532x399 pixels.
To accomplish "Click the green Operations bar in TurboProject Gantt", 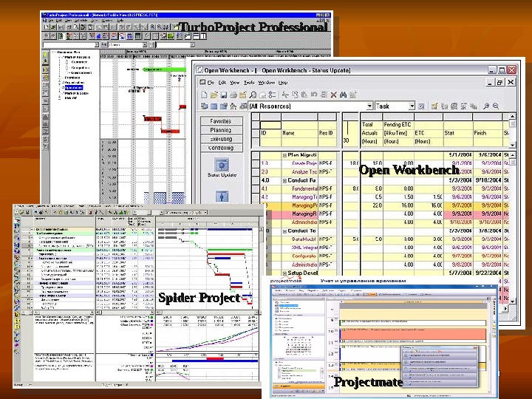I will tap(164, 69).
